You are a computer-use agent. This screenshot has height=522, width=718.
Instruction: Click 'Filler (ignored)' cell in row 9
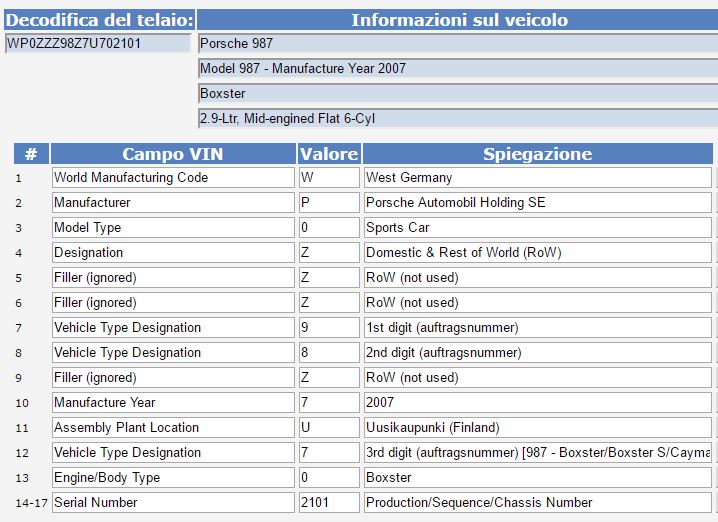pos(173,378)
